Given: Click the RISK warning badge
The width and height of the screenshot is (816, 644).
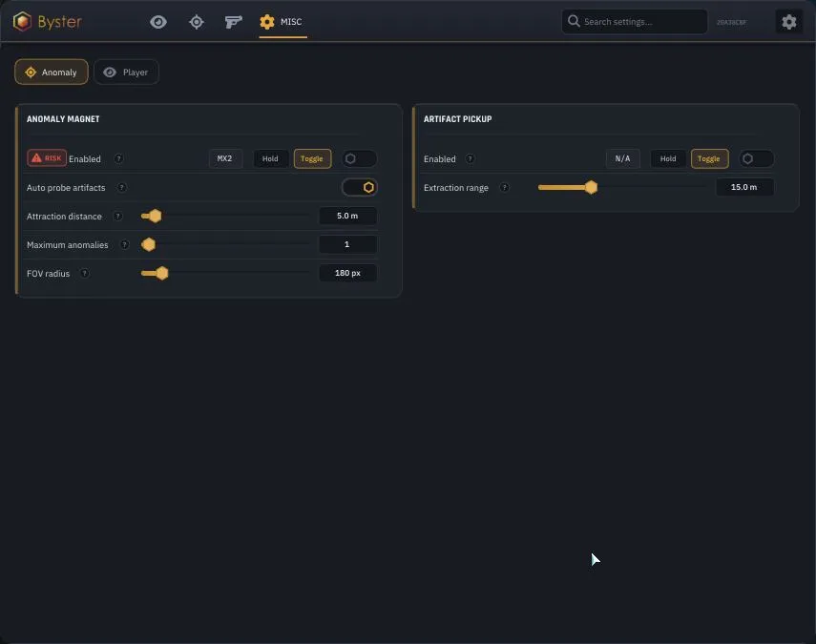Looking at the screenshot, I should tap(47, 158).
